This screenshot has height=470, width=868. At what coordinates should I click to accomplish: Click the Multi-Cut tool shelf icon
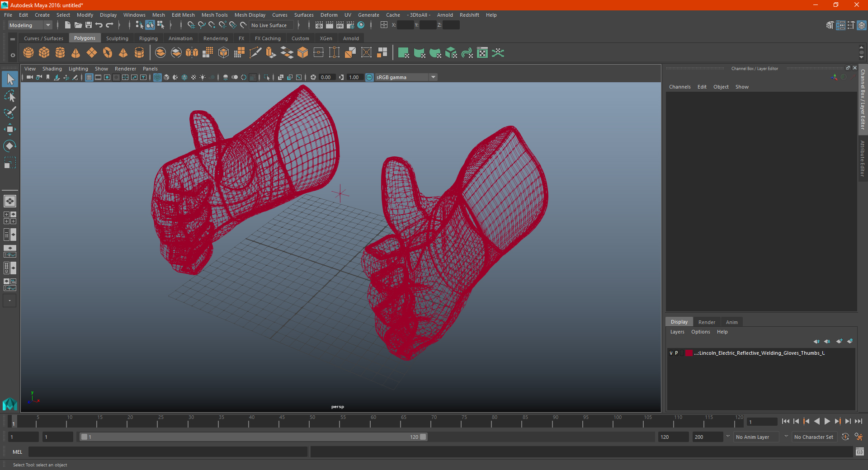pos(255,53)
